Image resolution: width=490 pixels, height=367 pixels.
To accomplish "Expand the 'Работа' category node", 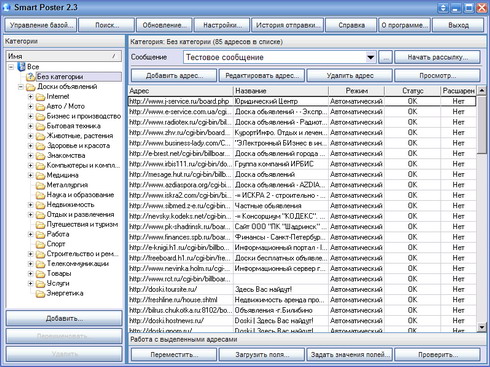I will [x=30, y=234].
